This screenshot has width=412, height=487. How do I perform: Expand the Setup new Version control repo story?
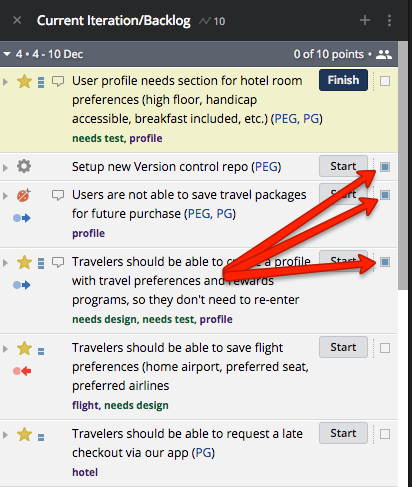[5, 167]
